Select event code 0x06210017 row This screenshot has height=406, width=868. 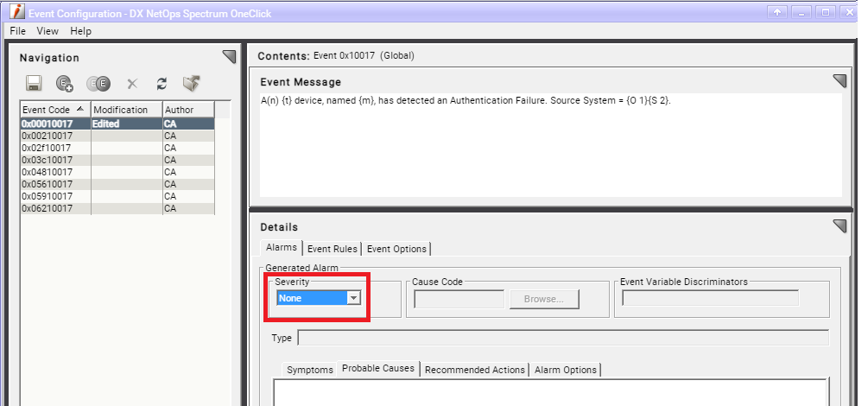pyautogui.click(x=117, y=209)
